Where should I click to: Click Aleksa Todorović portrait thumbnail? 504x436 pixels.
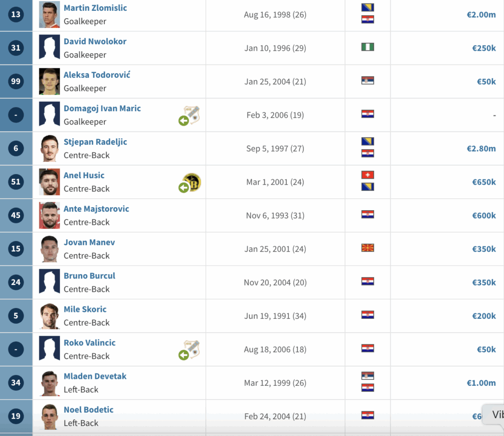pyautogui.click(x=50, y=81)
